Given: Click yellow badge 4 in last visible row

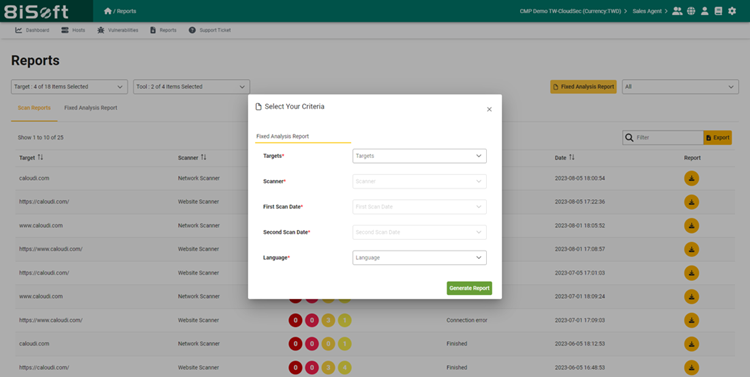Looking at the screenshot, I should pos(344,367).
